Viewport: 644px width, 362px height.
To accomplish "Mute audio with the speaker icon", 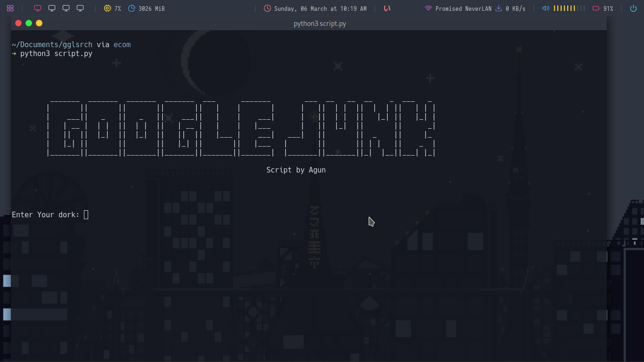I will point(546,8).
